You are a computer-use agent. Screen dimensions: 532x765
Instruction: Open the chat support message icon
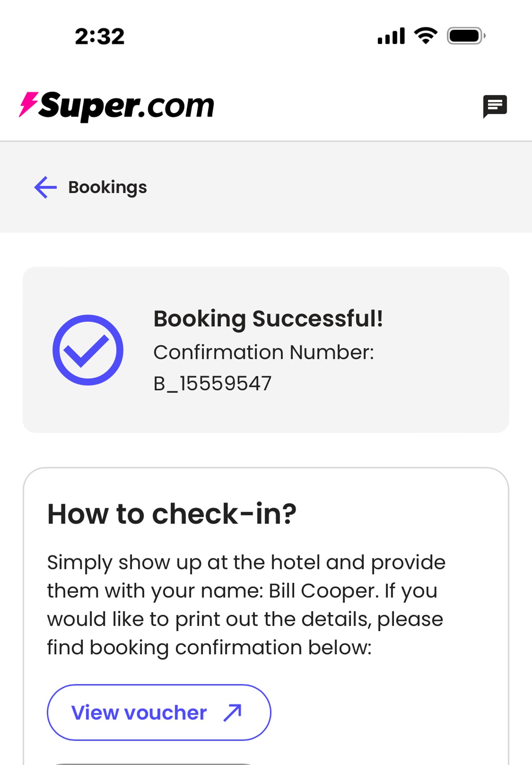point(495,106)
